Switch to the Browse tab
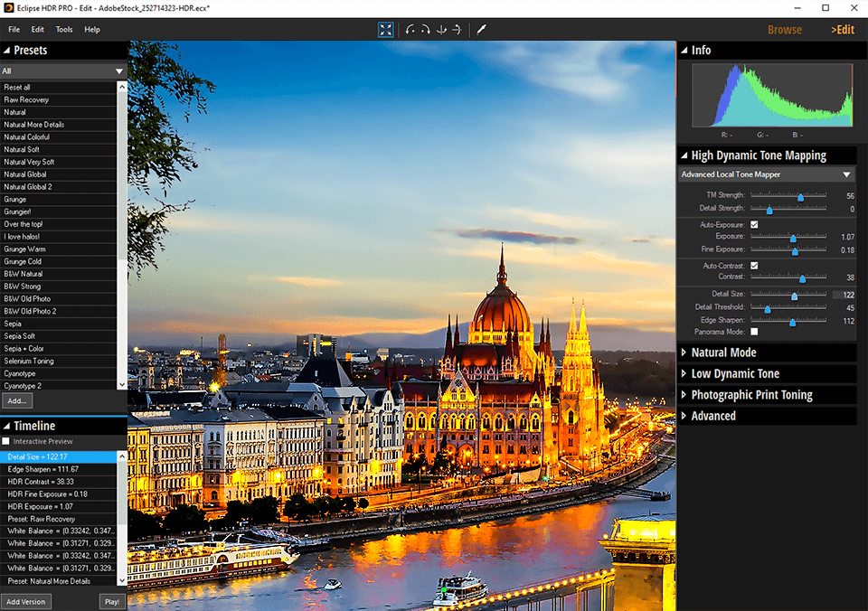Image resolution: width=868 pixels, height=611 pixels. [784, 29]
